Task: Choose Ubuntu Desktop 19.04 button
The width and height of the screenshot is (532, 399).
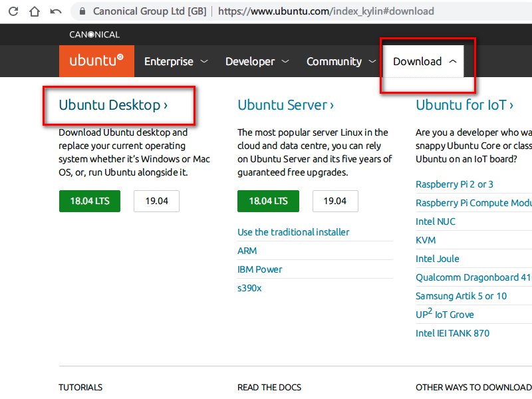Action: coord(156,201)
